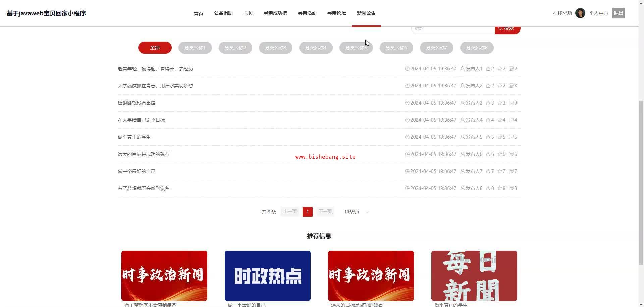Select the 分类名称3 category filter
The width and height of the screenshot is (644, 307).
point(276,48)
